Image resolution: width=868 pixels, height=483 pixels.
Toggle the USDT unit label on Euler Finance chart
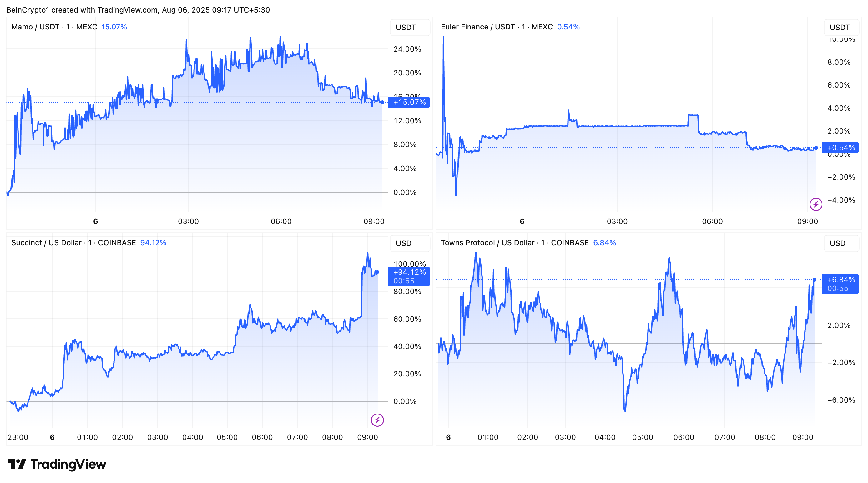pyautogui.click(x=841, y=27)
